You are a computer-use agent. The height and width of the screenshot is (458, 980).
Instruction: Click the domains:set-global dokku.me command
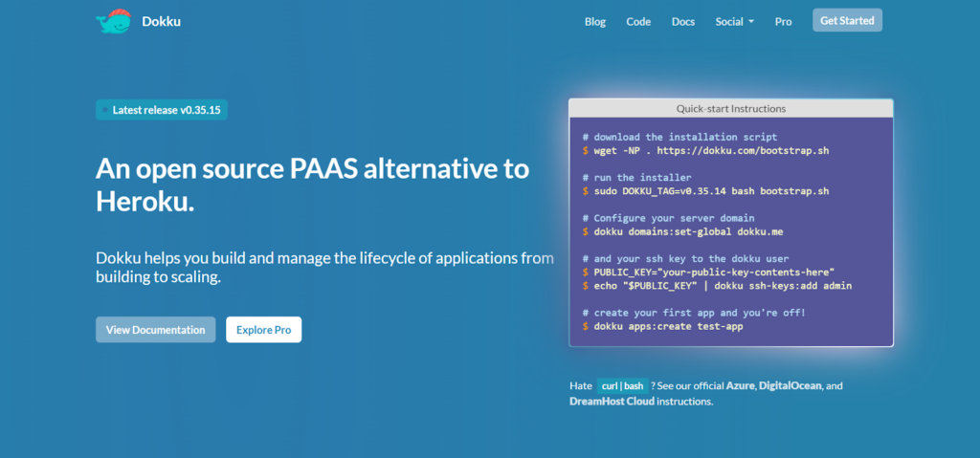[x=682, y=231]
